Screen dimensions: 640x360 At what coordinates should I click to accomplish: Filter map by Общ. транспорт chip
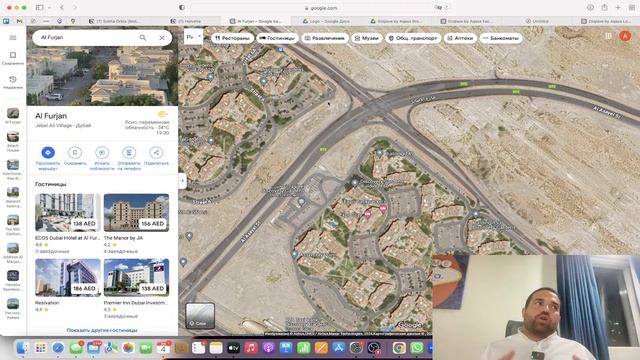click(x=413, y=38)
